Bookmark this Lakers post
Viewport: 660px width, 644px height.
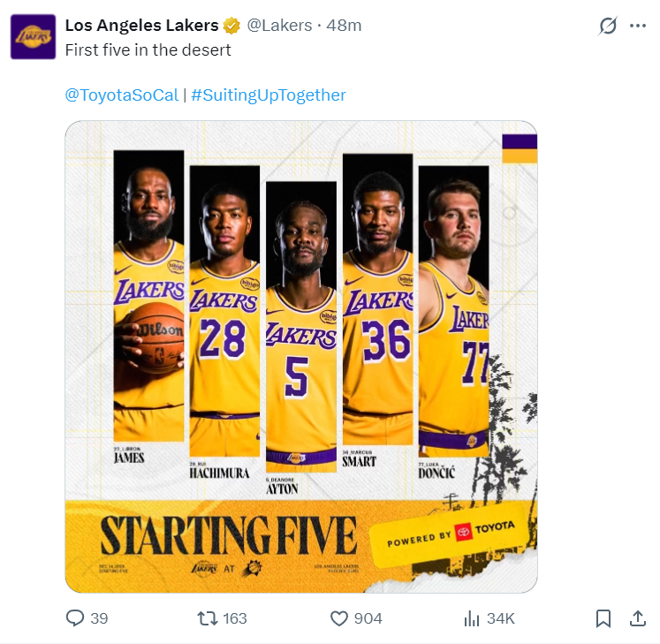coord(603,618)
